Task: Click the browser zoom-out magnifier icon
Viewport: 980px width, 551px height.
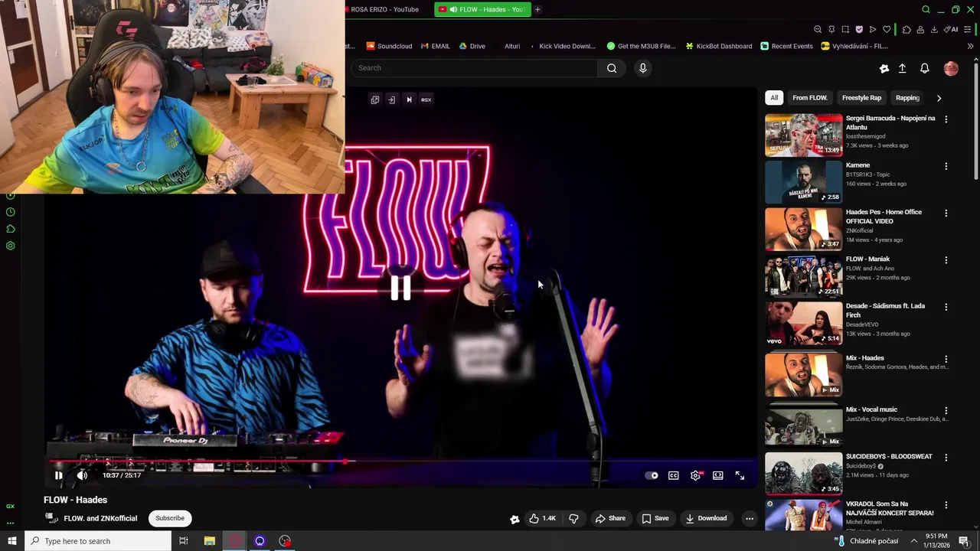Action: click(x=818, y=29)
